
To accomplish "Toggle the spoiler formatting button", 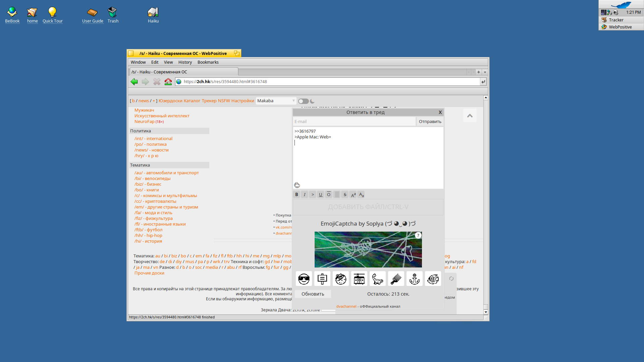I will [337, 195].
